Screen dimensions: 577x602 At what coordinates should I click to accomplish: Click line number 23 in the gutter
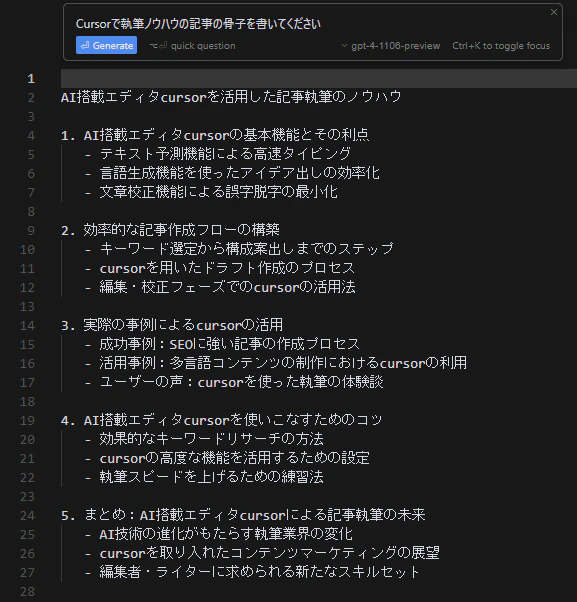coord(27,496)
